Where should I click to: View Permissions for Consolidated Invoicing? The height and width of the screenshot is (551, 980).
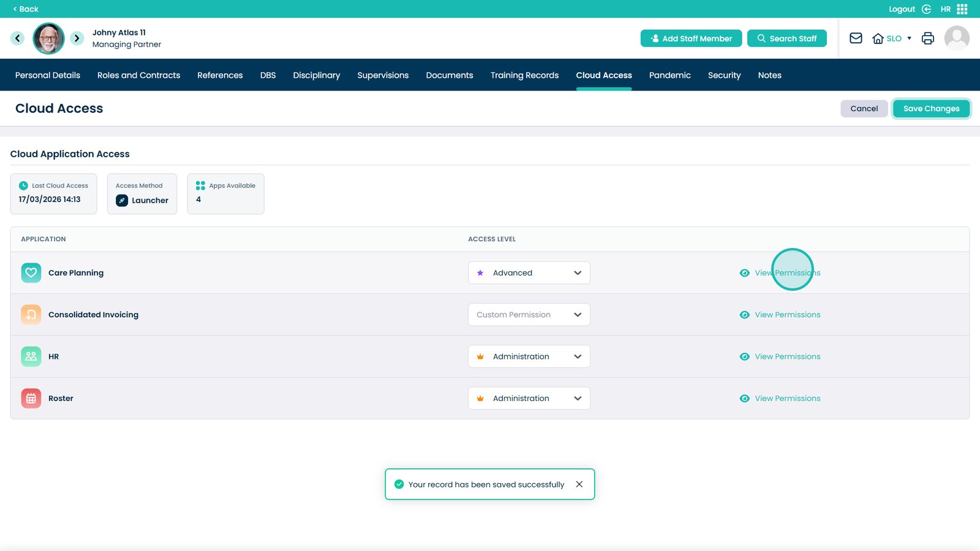[x=787, y=315]
